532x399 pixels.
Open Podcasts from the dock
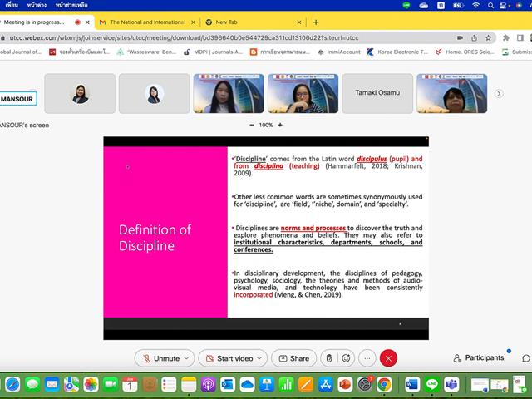(x=208, y=384)
